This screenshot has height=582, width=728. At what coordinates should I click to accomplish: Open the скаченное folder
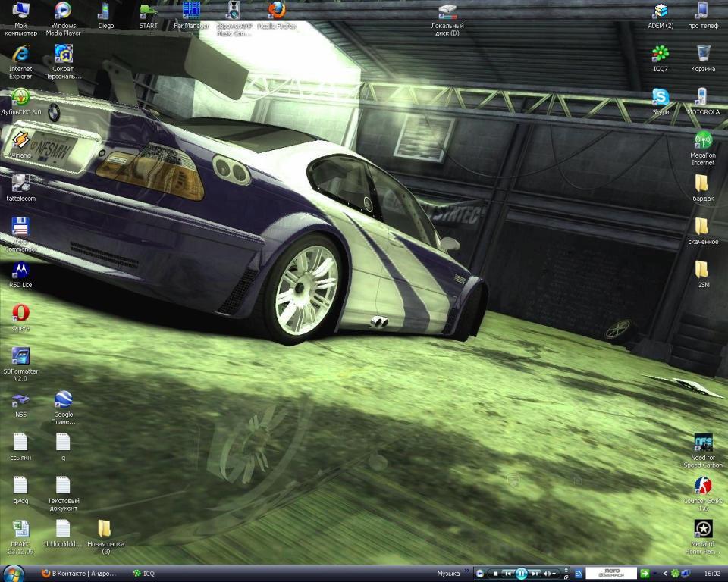(x=703, y=231)
